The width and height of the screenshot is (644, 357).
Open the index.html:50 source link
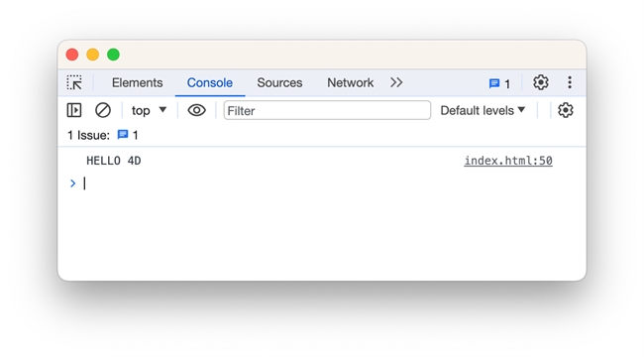click(508, 161)
